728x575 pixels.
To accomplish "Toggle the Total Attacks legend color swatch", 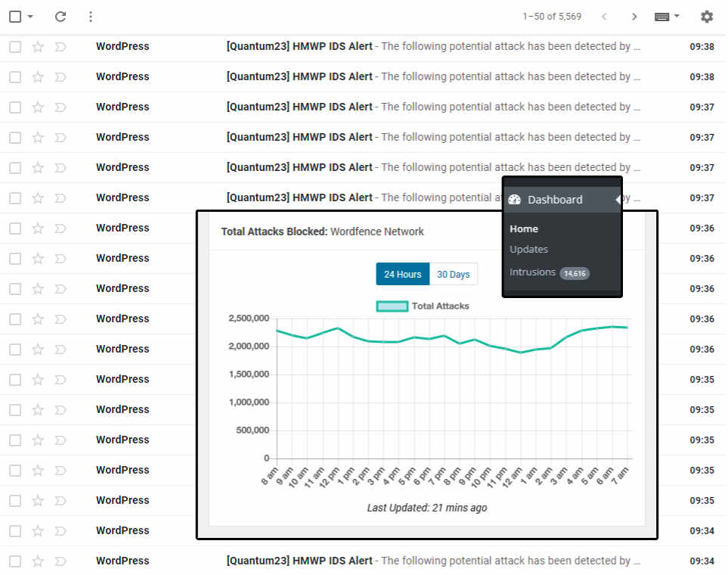I will [392, 306].
